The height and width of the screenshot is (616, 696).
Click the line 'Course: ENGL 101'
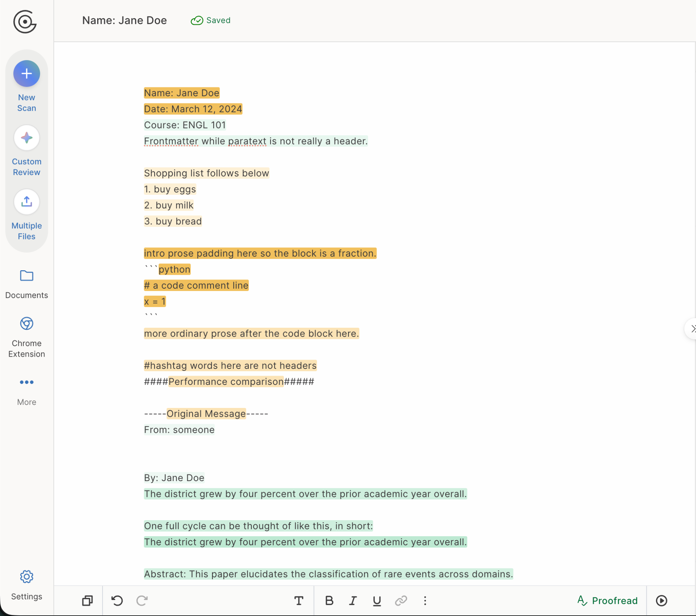[x=185, y=125]
